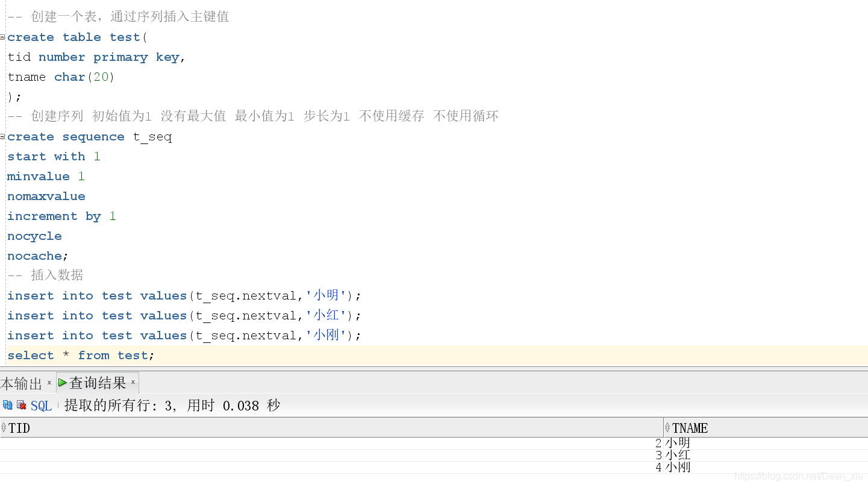Viewport: 868px width, 487px height.
Task: Click the 'increment by 1' line
Action: pos(61,216)
